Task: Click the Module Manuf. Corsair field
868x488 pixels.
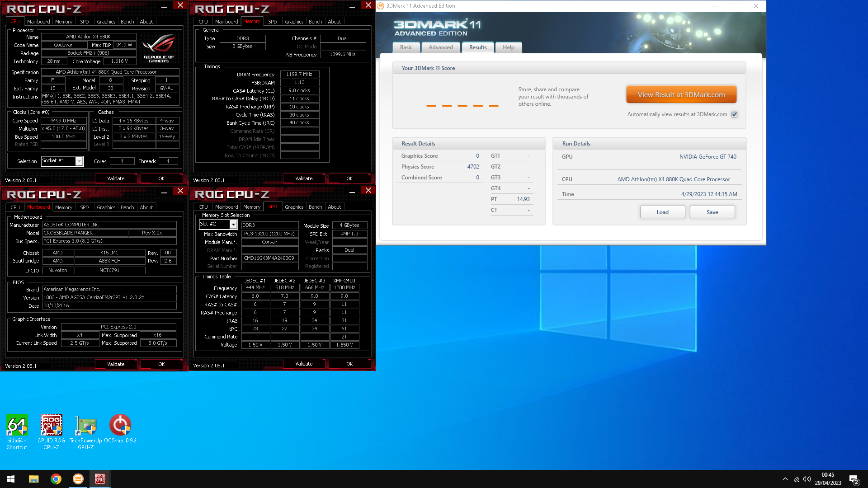Action: 270,242
